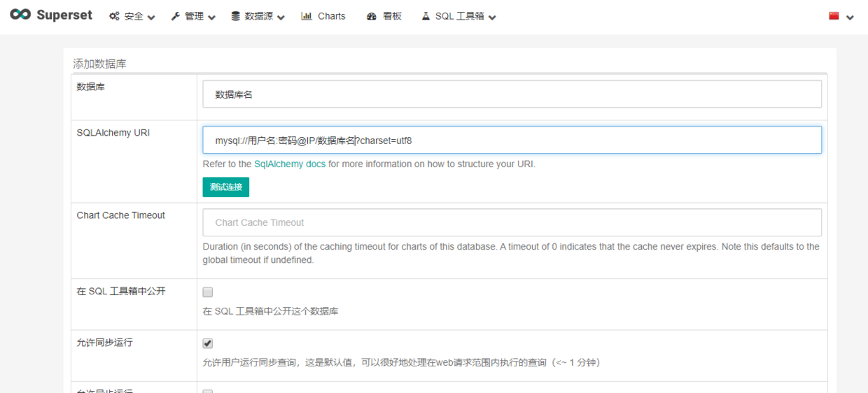Click the Chinese flag language icon
This screenshot has height=393, width=868.
[834, 16]
